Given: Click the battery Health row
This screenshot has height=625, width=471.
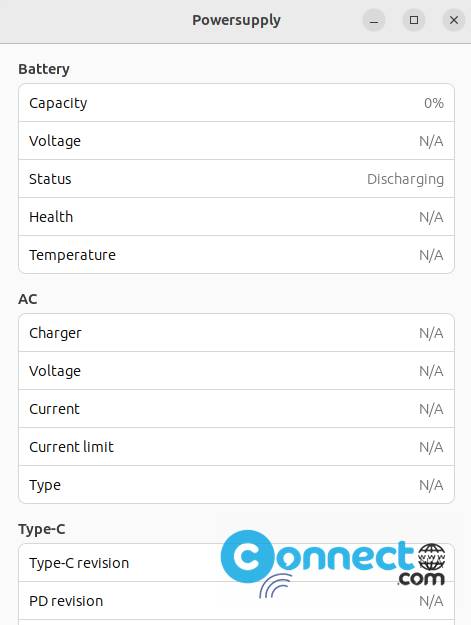Looking at the screenshot, I should (236, 217).
